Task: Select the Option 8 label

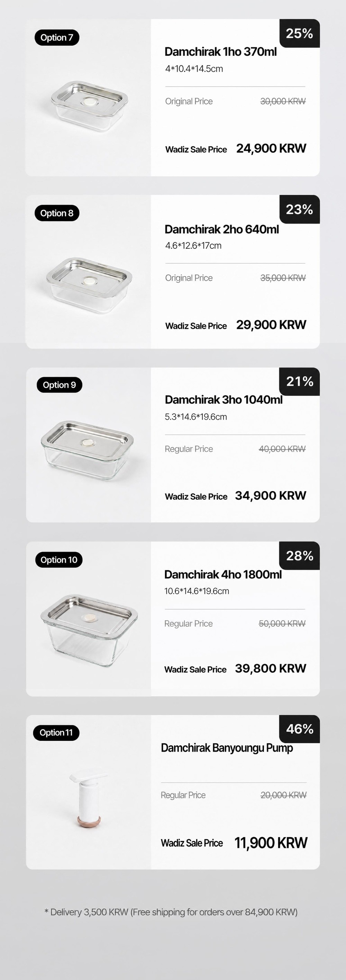Action: [57, 213]
